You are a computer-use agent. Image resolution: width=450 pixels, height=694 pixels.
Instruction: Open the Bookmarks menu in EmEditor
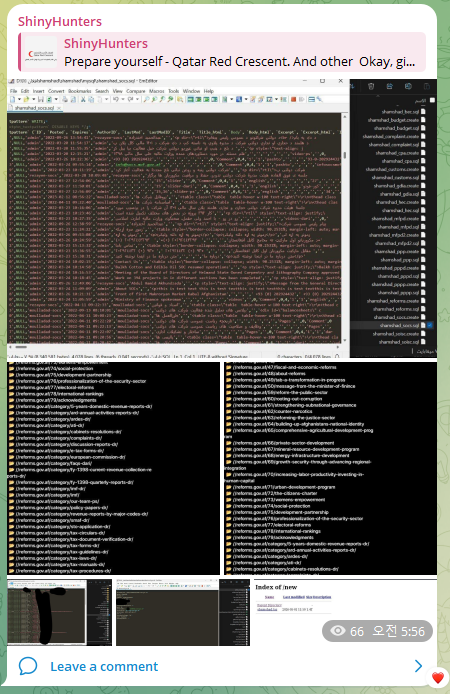pyautogui.click(x=80, y=91)
